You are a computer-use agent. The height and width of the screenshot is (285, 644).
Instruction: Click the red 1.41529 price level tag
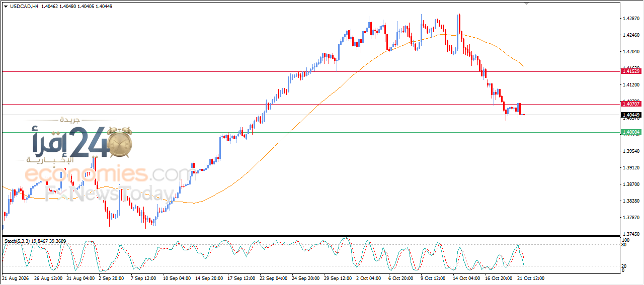point(631,71)
